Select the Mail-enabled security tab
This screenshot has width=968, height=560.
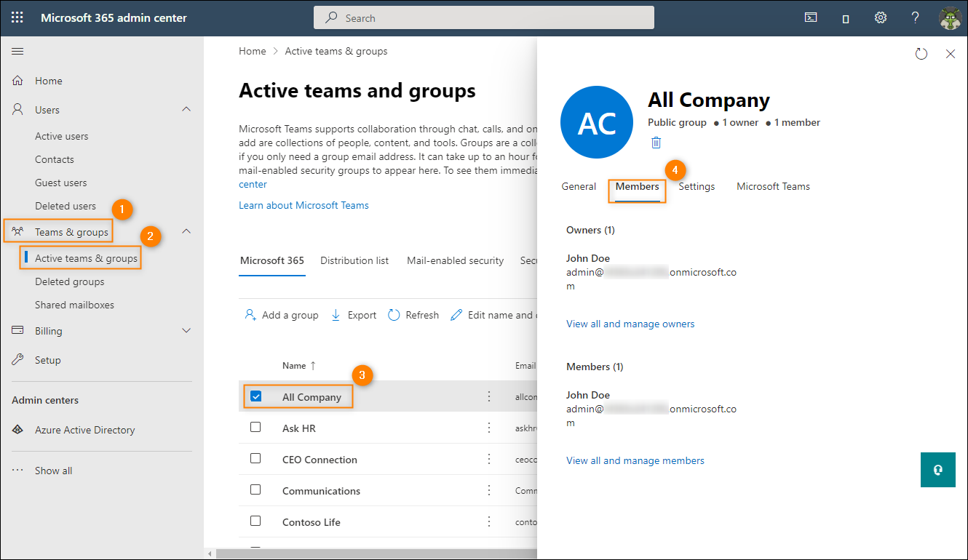[456, 260]
